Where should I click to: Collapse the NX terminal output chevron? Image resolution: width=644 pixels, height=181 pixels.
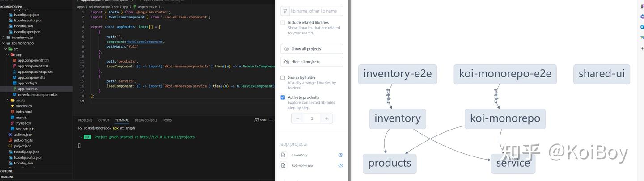(81, 137)
